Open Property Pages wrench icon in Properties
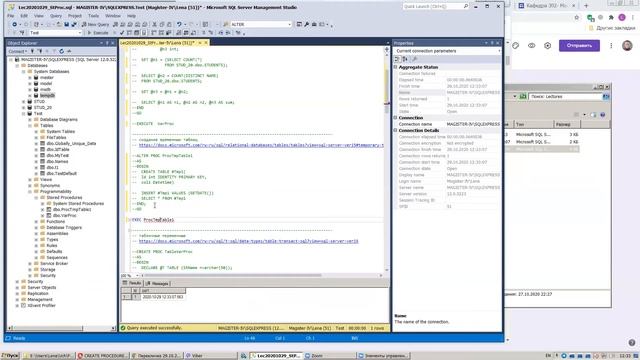The height and width of the screenshot is (360, 640). 415,59
